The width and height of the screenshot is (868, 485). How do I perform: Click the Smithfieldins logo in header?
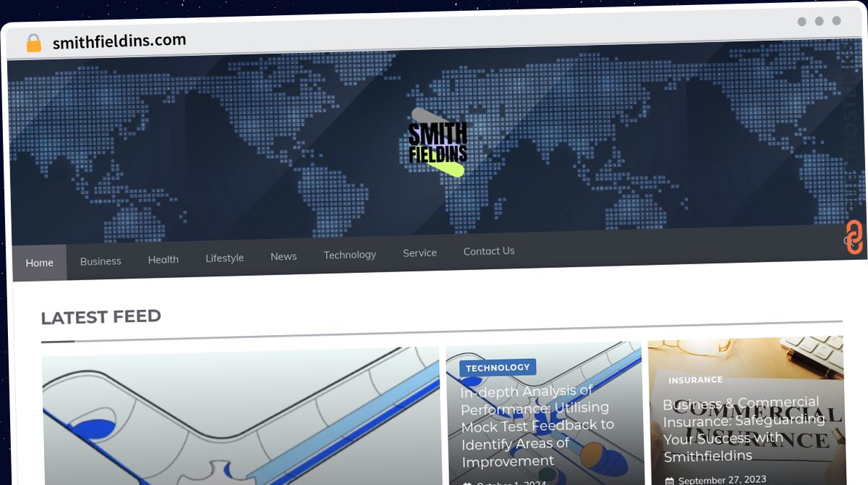[x=437, y=143]
